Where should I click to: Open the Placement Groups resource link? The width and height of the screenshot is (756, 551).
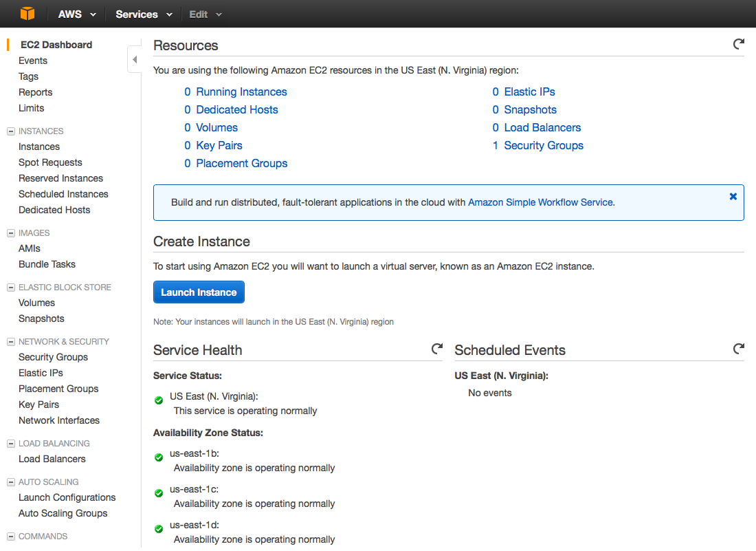tap(241, 163)
